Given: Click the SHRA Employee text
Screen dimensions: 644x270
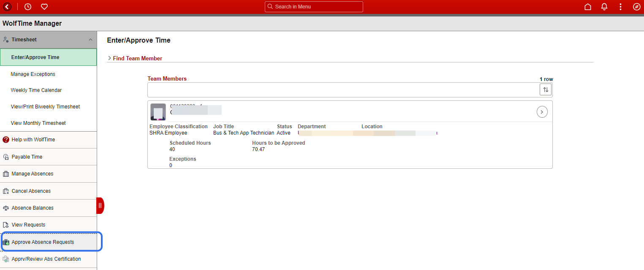Looking at the screenshot, I should 168,133.
